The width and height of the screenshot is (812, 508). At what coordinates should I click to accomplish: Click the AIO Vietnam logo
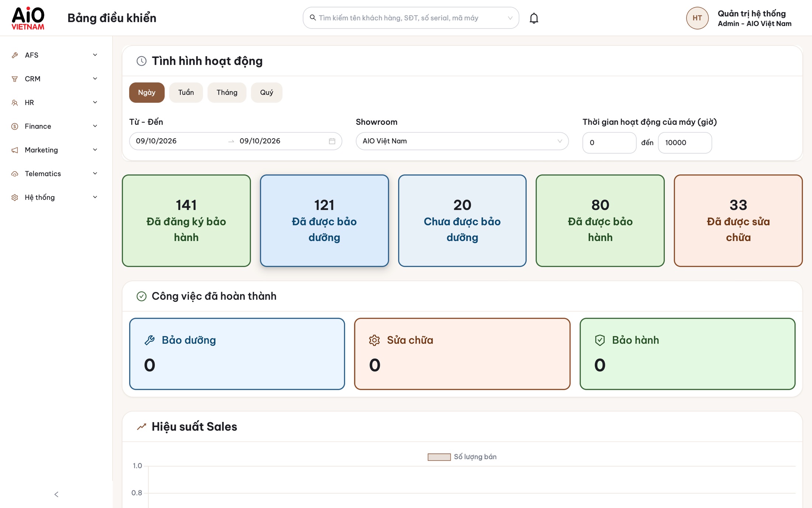coord(28,18)
